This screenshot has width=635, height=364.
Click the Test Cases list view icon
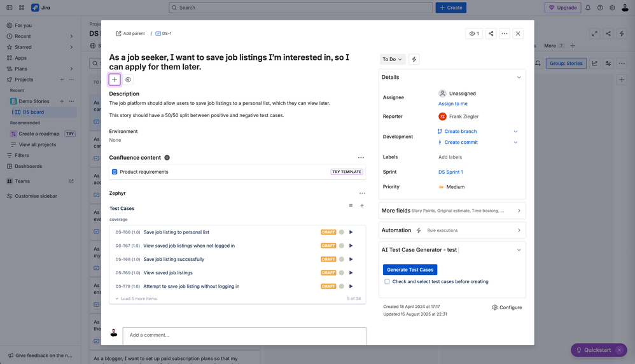pos(351,206)
